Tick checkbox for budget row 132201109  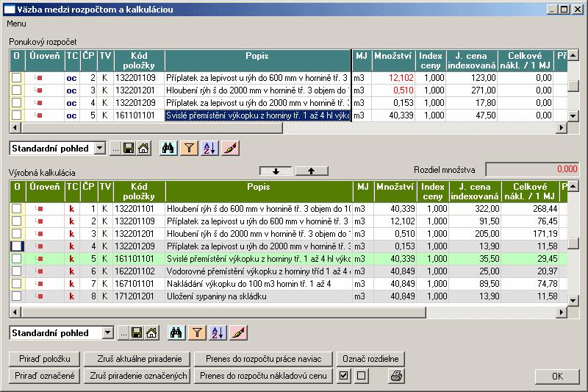click(16, 78)
